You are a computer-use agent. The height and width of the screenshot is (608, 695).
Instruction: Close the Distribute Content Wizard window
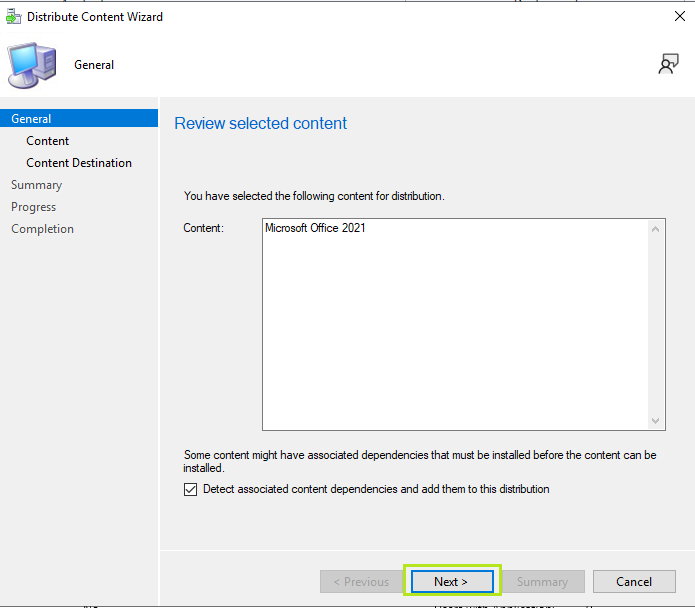click(x=679, y=16)
